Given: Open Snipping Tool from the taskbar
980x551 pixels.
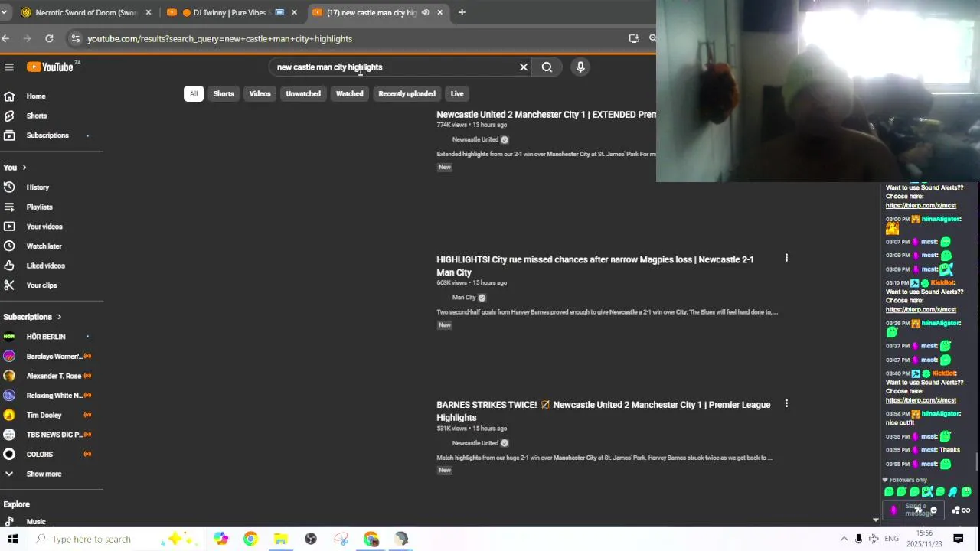Looking at the screenshot, I should tap(341, 540).
